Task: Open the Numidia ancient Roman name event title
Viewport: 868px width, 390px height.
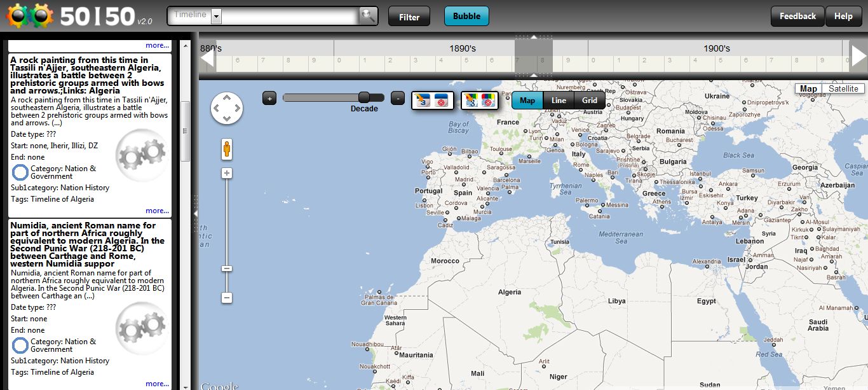Action: [x=87, y=244]
